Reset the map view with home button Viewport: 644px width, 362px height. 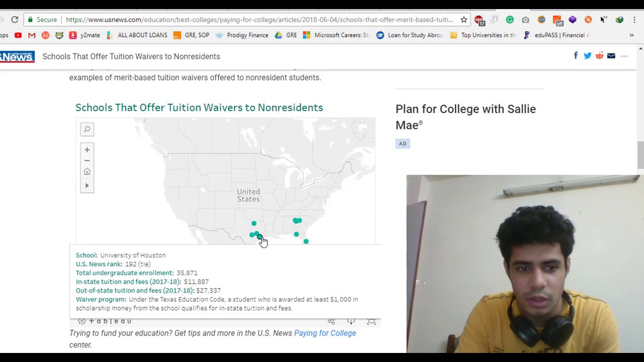pos(87,172)
